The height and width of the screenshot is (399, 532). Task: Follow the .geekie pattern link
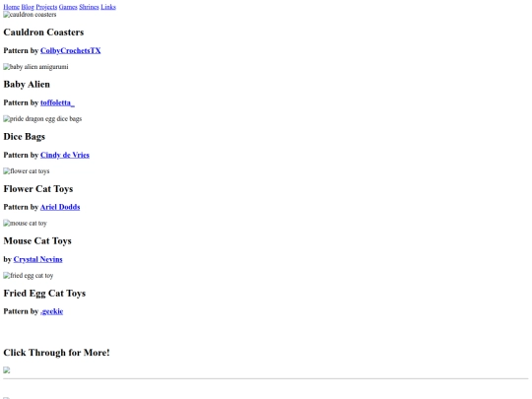(51, 311)
